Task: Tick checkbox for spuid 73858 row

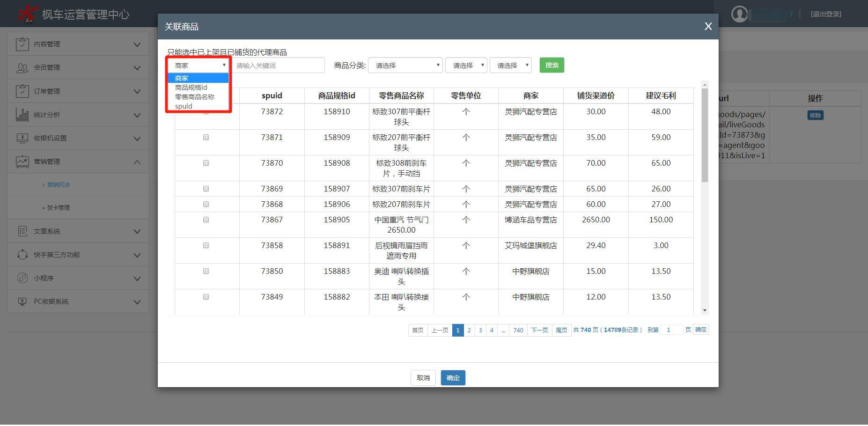Action: (x=206, y=245)
